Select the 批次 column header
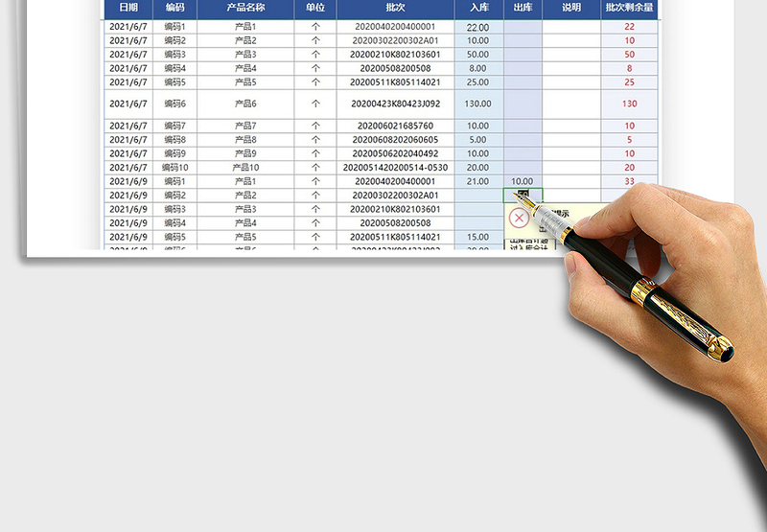767x532 pixels. [x=395, y=8]
